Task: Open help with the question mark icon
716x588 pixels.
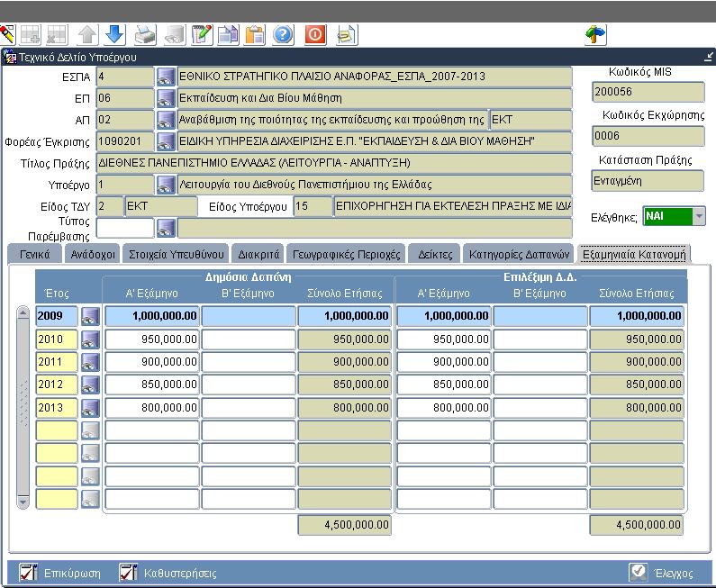Action: click(x=283, y=35)
